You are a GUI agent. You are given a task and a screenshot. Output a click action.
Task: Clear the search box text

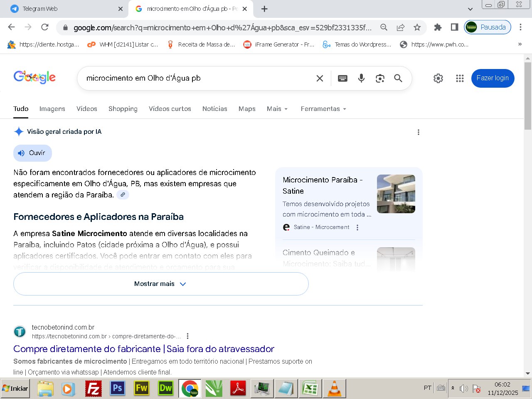(x=320, y=78)
